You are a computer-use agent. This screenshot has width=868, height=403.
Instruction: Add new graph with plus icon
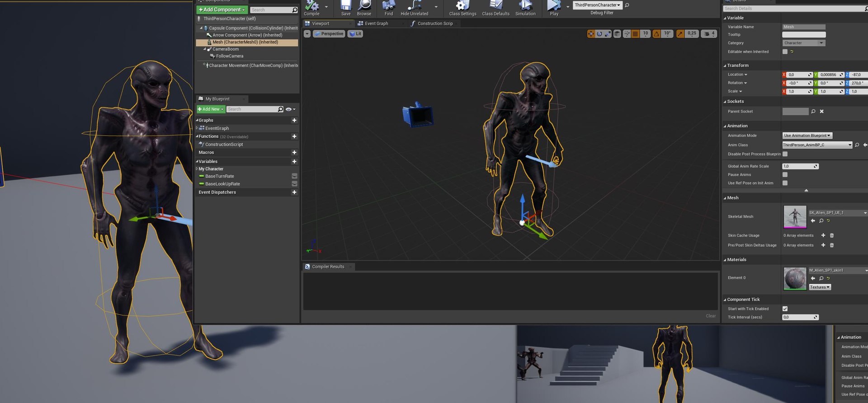pos(294,120)
